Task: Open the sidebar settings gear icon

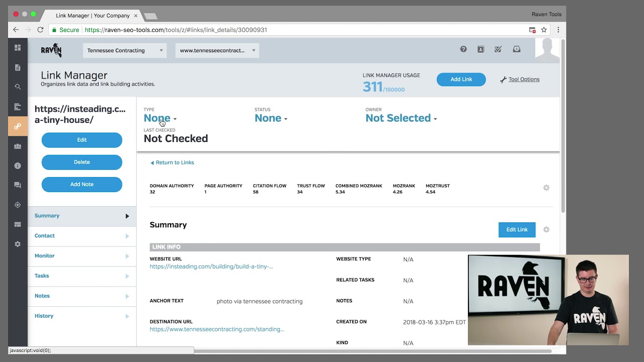Action: click(x=18, y=244)
